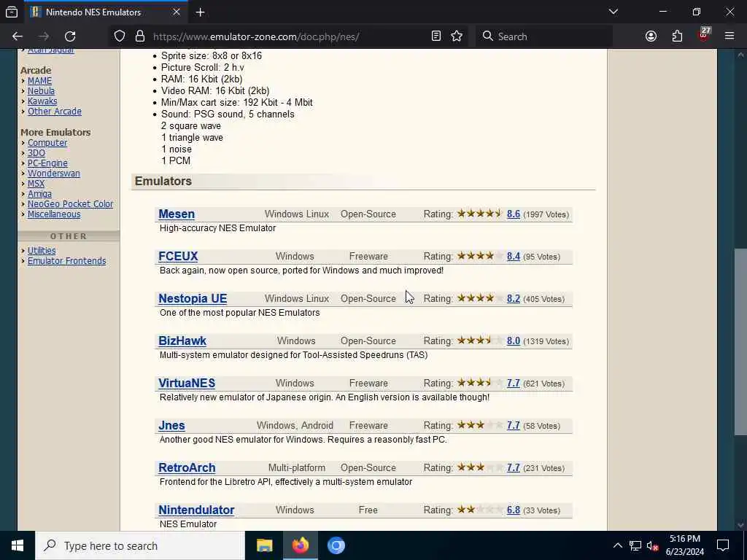Screen dimensions: 747x560
Task: Open the VirtuaNES emulator page
Action: pos(187,384)
